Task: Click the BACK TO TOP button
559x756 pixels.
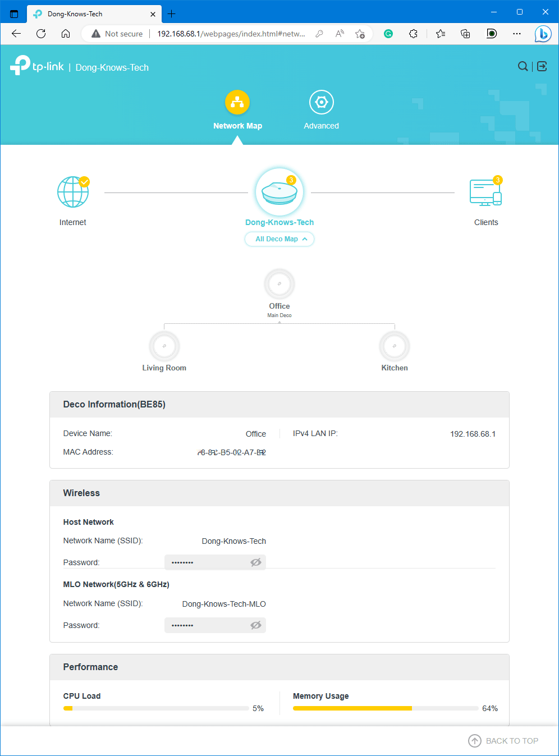Action: [503, 740]
